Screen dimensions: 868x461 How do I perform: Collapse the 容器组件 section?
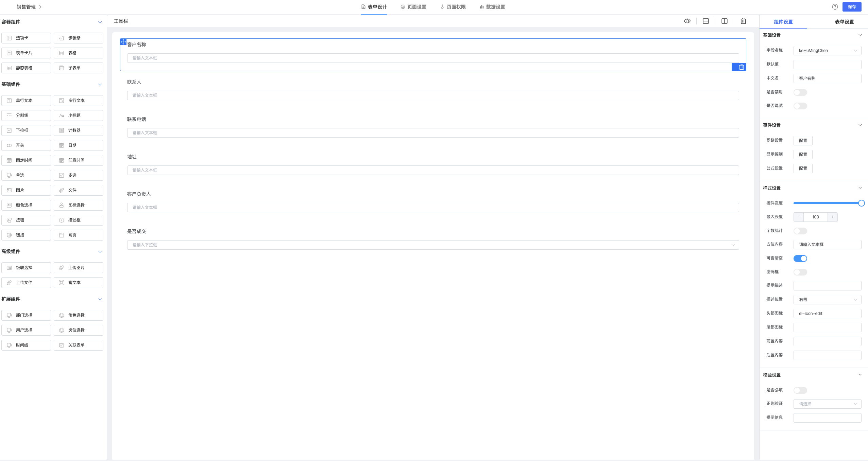click(100, 22)
